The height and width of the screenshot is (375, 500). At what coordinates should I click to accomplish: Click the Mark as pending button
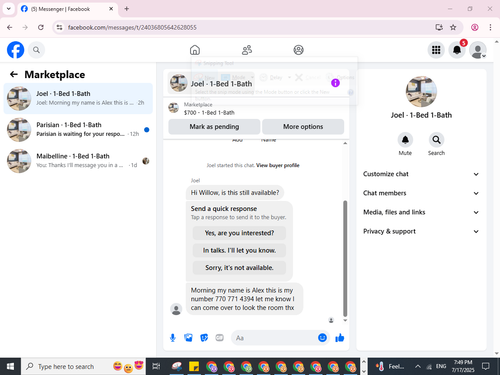pyautogui.click(x=214, y=127)
